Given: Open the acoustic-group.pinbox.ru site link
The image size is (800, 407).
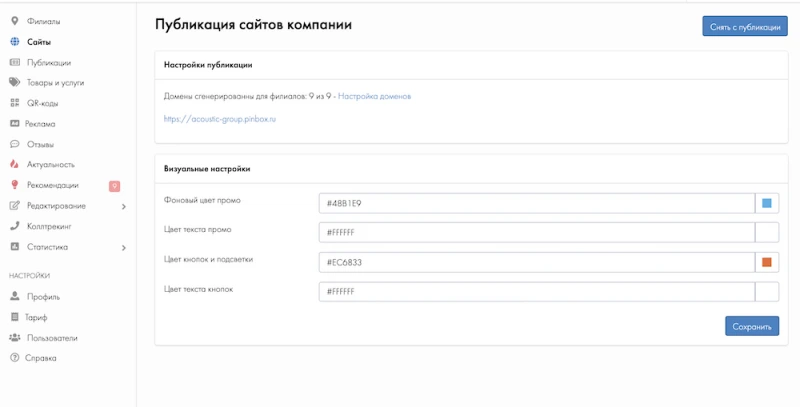Looking at the screenshot, I should [219, 119].
